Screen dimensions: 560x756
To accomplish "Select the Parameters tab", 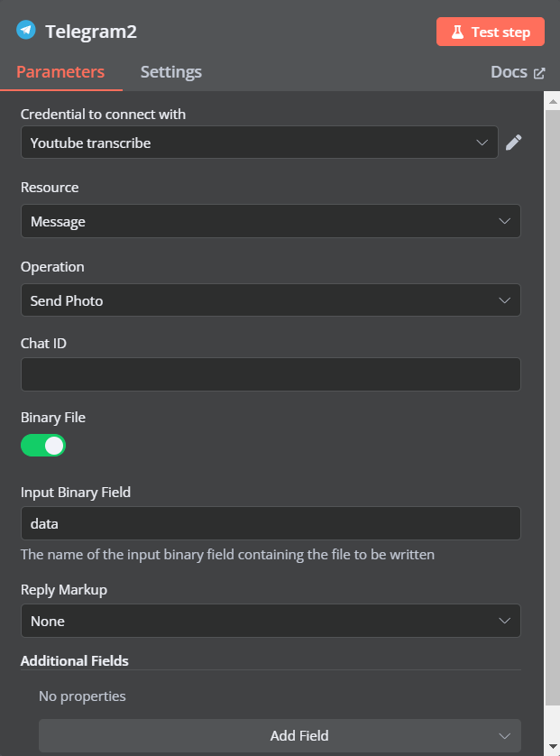I will tap(60, 72).
